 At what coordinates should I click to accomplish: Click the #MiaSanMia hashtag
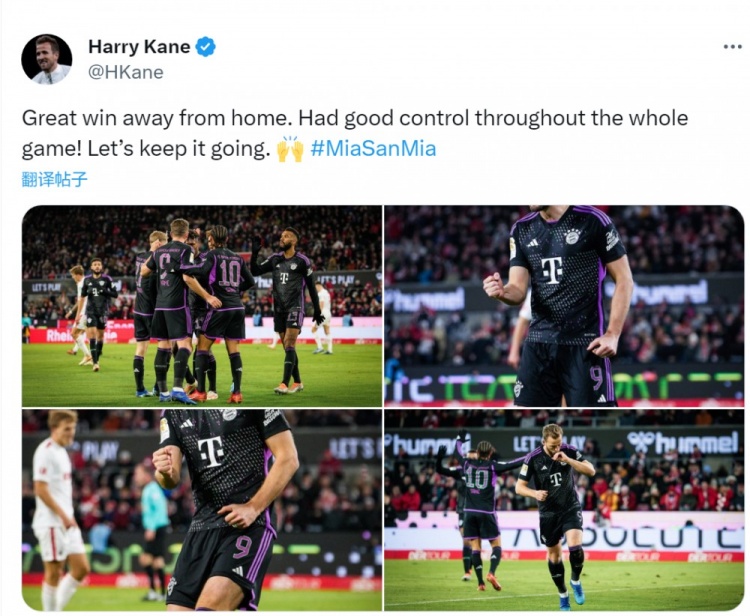point(373,148)
